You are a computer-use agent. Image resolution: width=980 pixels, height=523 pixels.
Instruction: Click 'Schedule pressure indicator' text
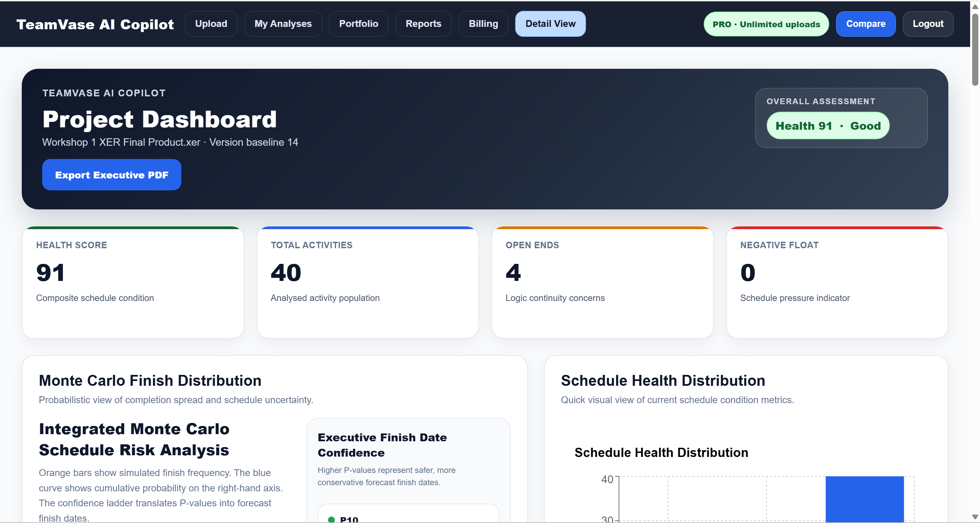tap(795, 298)
